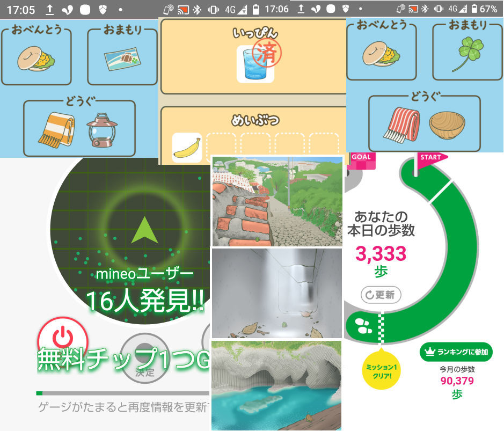Select the four-leaf clover charm
The width and height of the screenshot is (504, 431).
tap(468, 54)
